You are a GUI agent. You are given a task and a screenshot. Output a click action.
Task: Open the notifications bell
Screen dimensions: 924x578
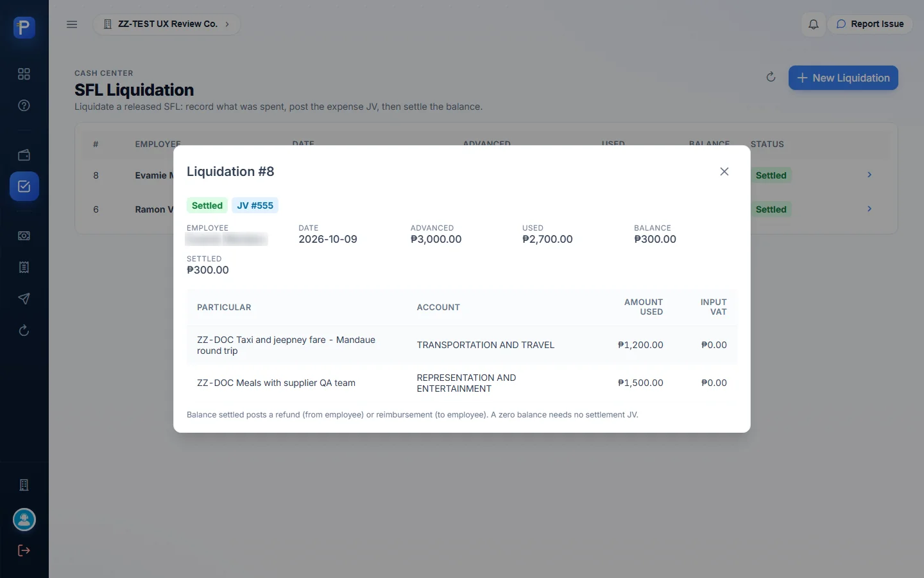pyautogui.click(x=813, y=24)
